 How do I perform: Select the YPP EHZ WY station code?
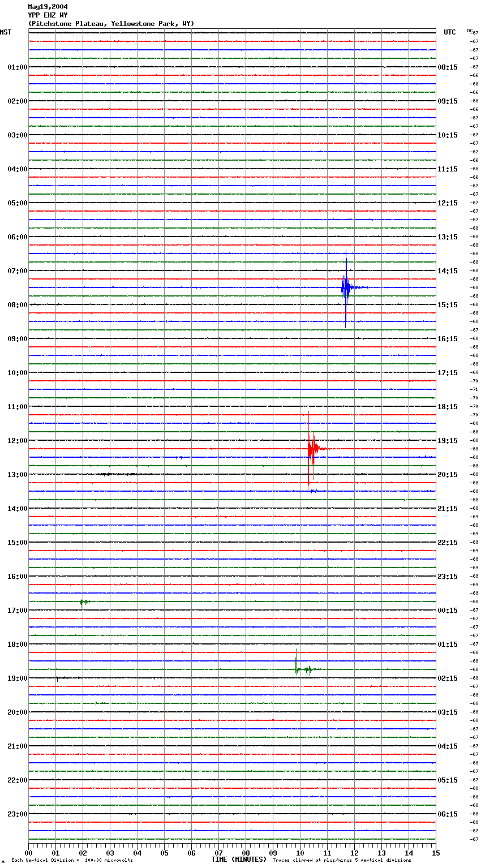(48, 15)
